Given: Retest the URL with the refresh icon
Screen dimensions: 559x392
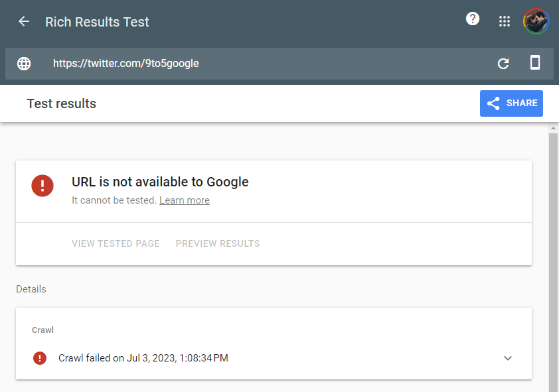Looking at the screenshot, I should coord(503,64).
